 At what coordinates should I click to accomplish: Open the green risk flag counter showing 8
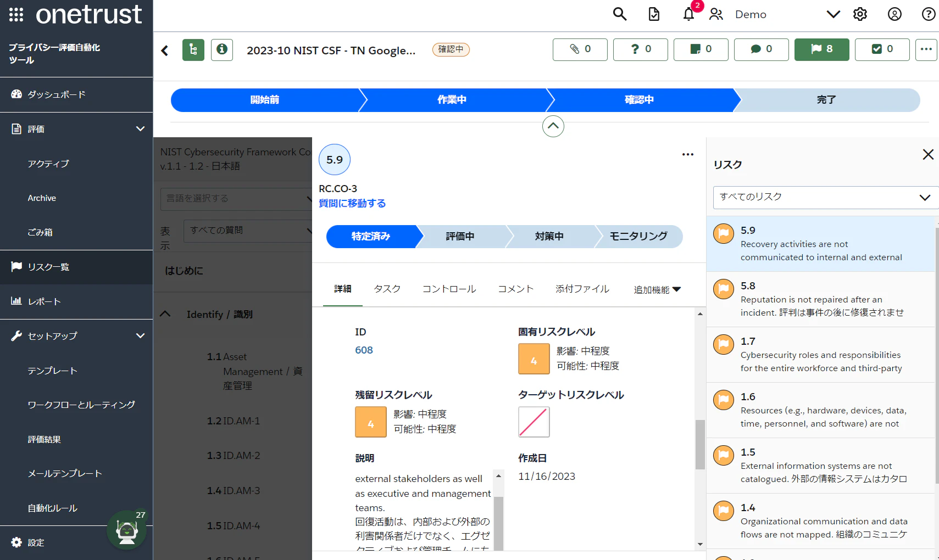pyautogui.click(x=822, y=49)
